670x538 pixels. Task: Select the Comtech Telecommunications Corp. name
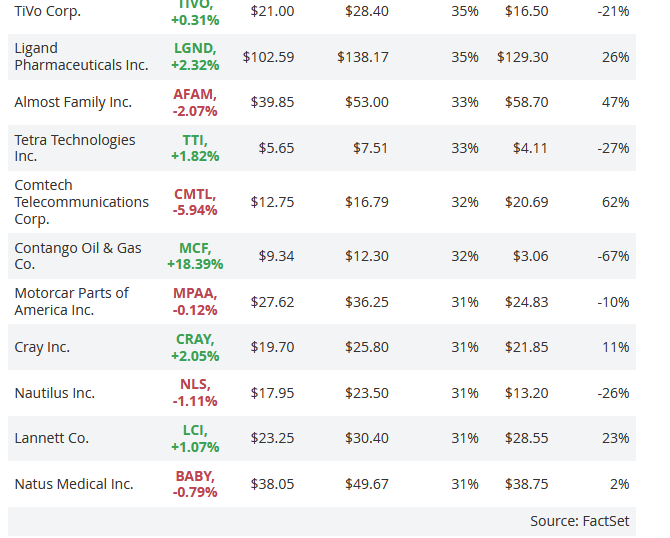[x=81, y=202]
